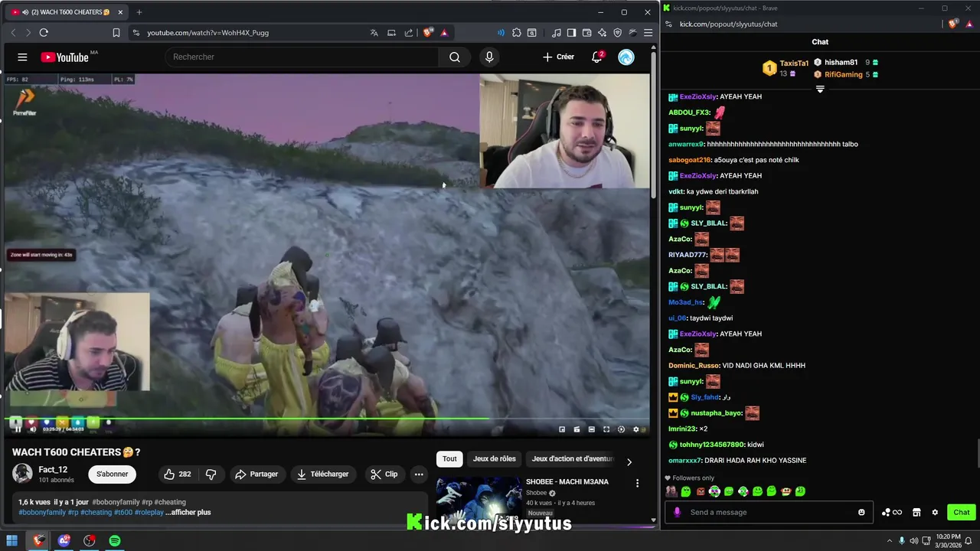This screenshot has width=980, height=551.
Task: Expand the Kick chat leaderboard chevron
Action: (820, 89)
